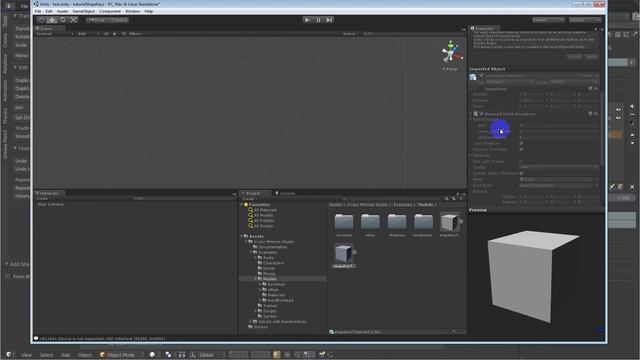640x360 pixels.
Task: Open the Assets menu
Action: (62, 11)
